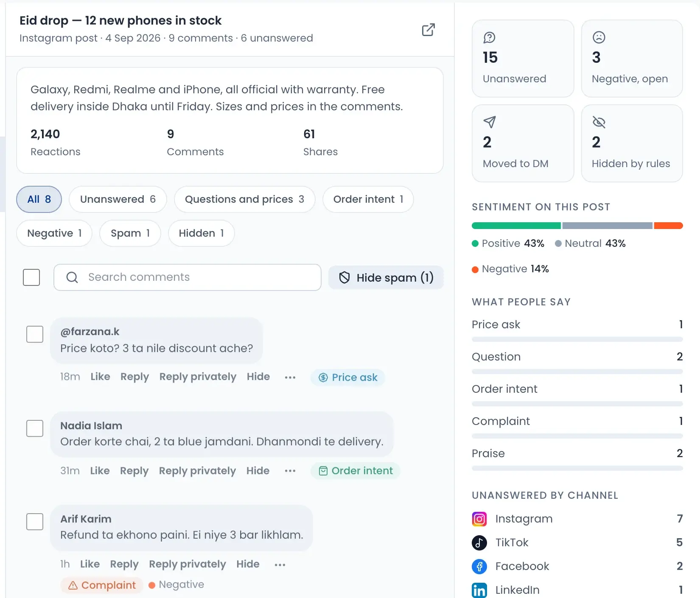Click the gray neutral sentiment bar segment
The height and width of the screenshot is (598, 700).
(608, 226)
